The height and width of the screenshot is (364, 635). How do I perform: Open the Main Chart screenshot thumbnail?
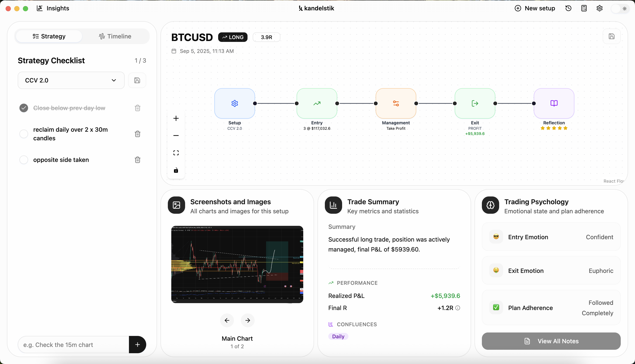(237, 264)
